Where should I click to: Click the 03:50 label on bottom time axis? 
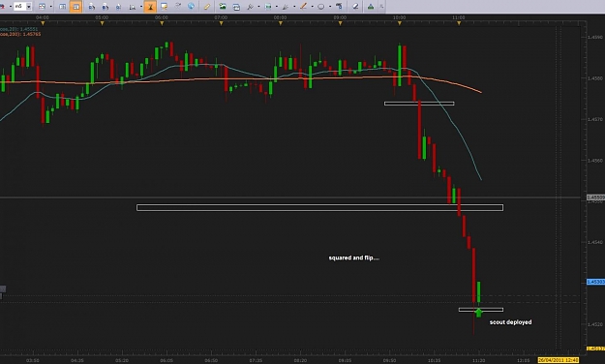coord(32,360)
